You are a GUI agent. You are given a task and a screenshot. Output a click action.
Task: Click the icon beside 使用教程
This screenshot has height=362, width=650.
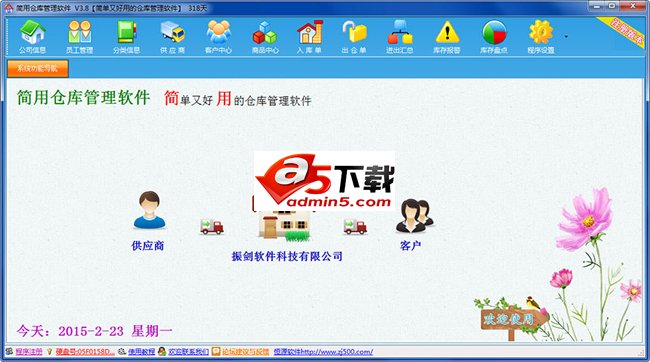coord(122,352)
